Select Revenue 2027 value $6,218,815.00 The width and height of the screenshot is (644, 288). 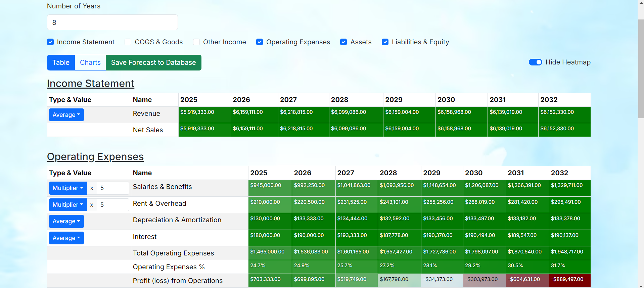pos(304,115)
